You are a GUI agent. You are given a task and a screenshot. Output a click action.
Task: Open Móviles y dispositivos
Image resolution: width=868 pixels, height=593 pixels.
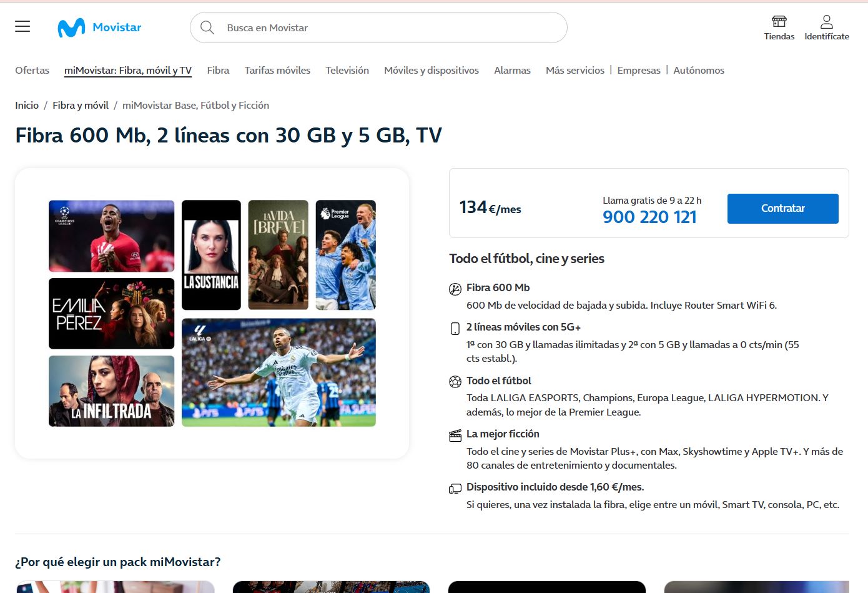[432, 70]
